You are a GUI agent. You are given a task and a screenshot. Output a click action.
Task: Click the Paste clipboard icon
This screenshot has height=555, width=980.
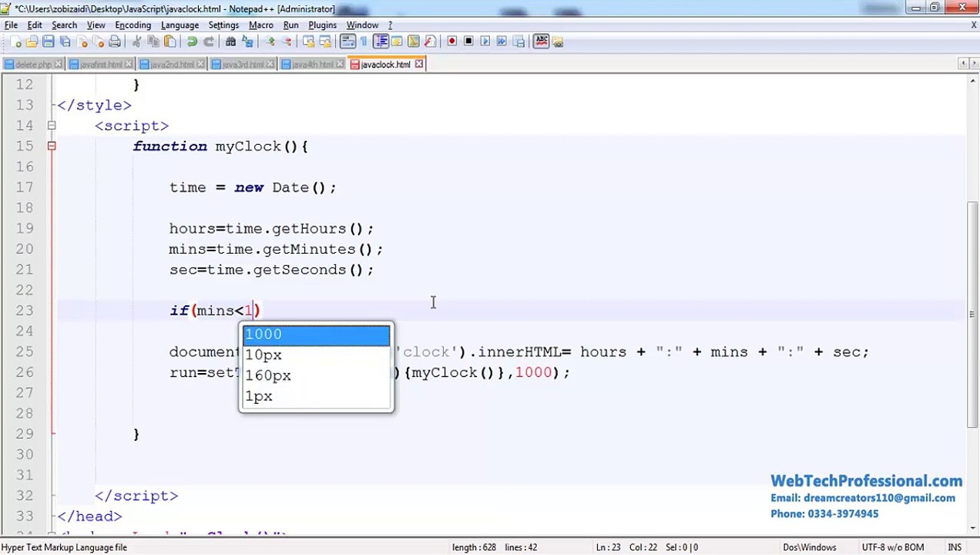point(170,42)
